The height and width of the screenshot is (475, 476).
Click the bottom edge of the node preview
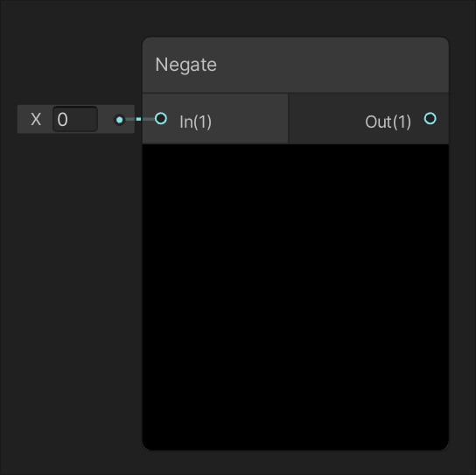tap(296, 450)
